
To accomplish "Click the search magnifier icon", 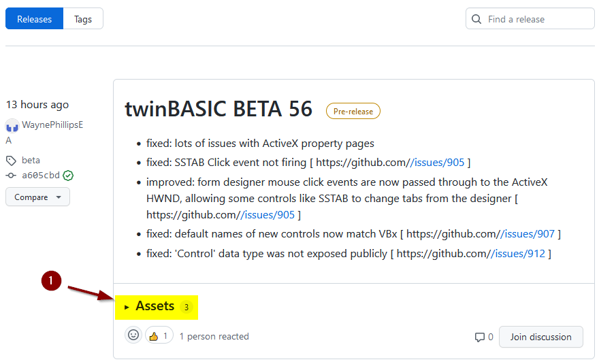I will 476,19.
